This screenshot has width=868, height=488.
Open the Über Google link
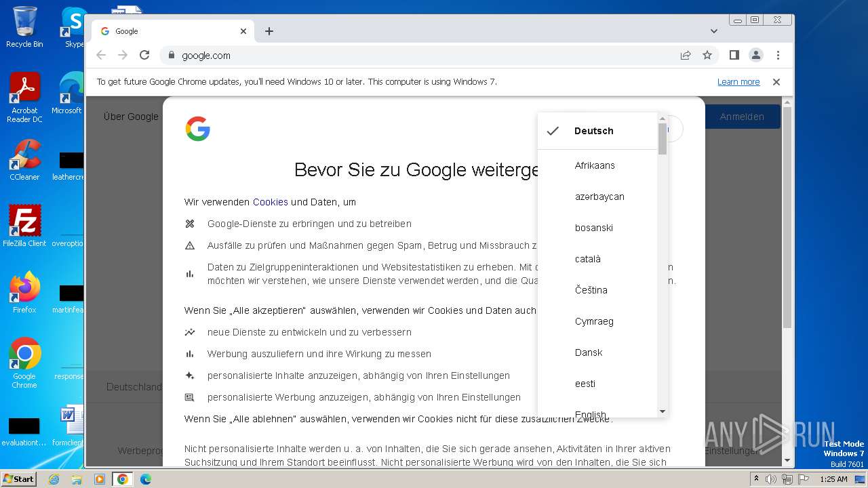coord(131,117)
